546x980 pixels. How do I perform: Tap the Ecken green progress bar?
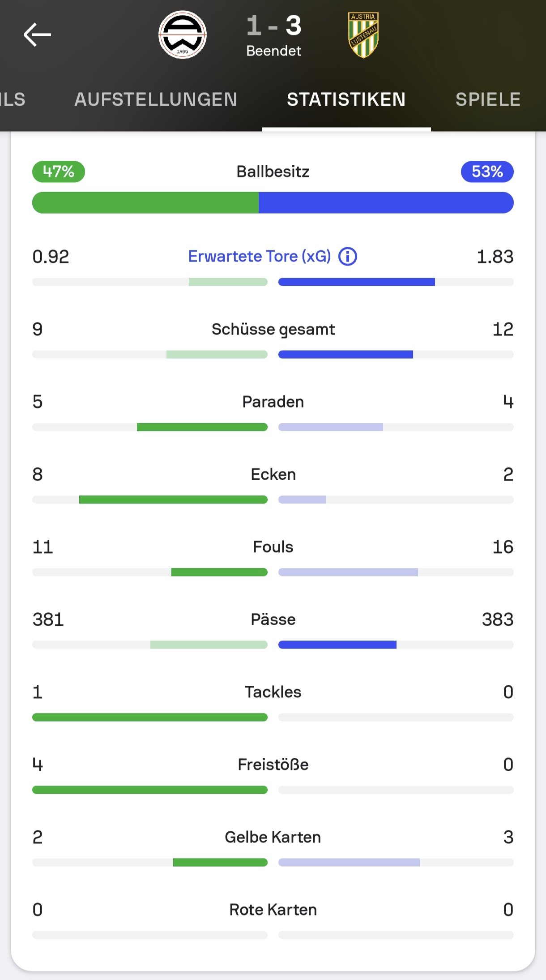pyautogui.click(x=173, y=499)
